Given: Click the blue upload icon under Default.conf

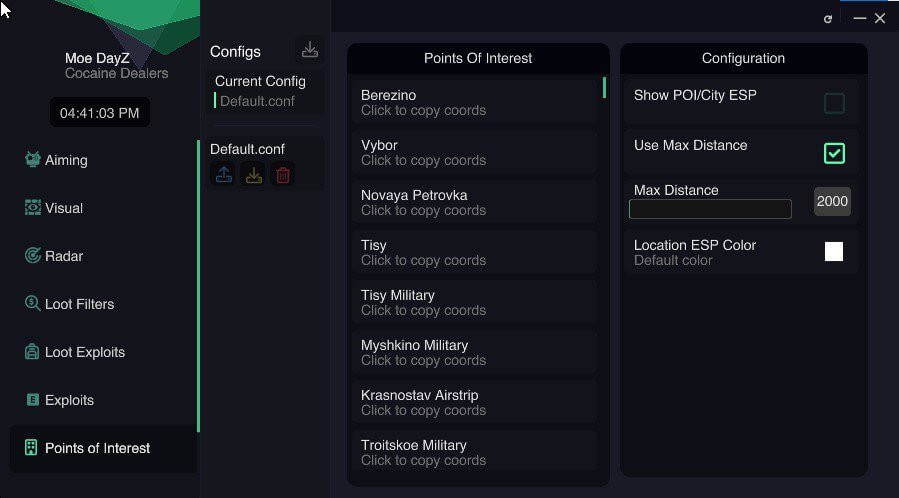Looking at the screenshot, I should point(224,174).
